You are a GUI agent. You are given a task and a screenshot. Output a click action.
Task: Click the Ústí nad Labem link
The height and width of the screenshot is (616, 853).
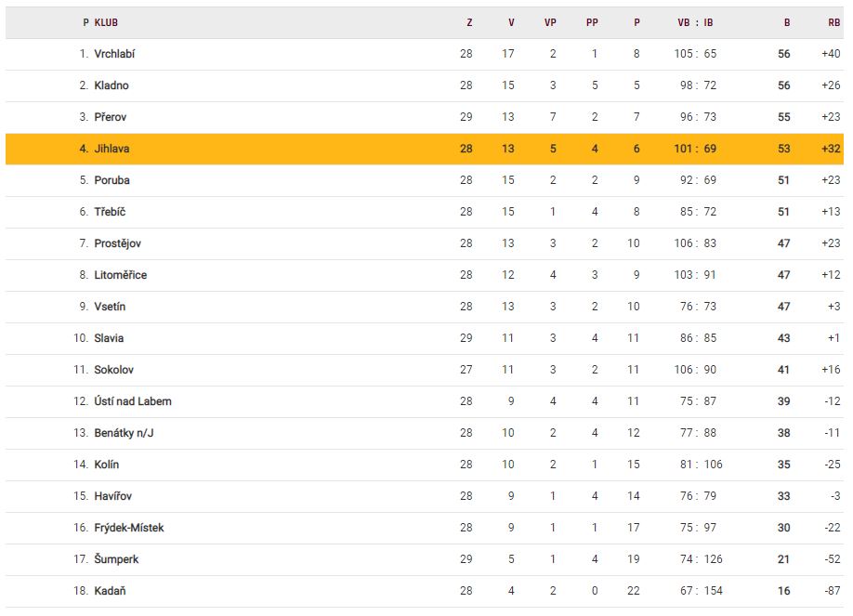click(x=133, y=401)
